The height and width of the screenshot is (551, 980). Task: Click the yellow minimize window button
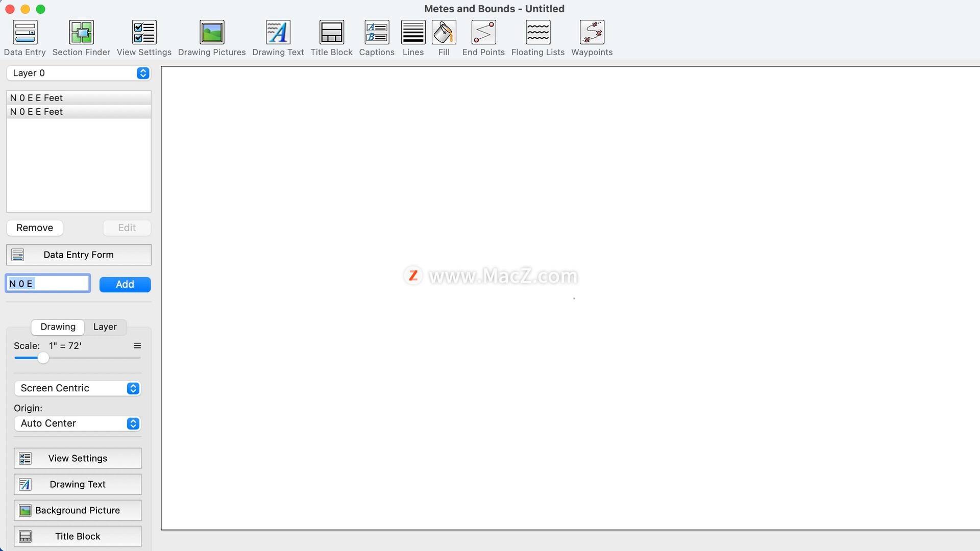coord(25,9)
